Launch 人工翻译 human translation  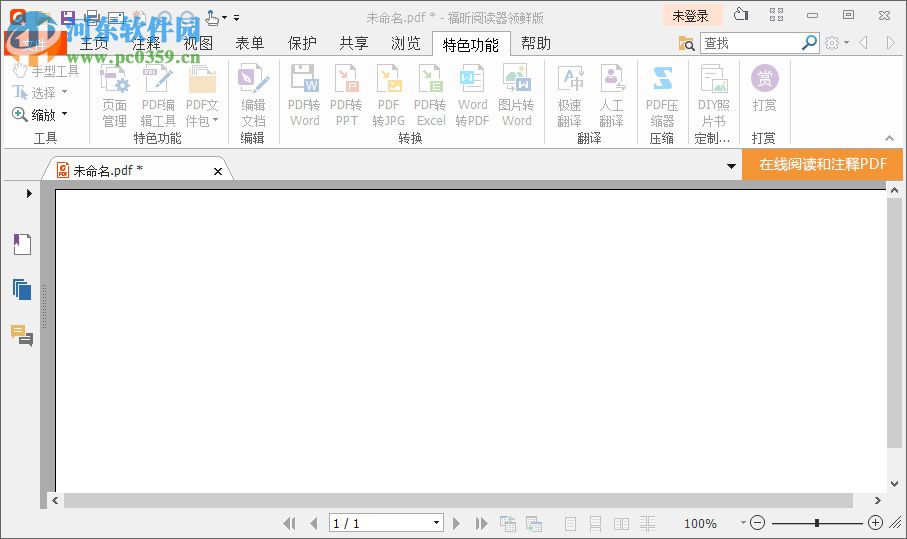[611, 95]
